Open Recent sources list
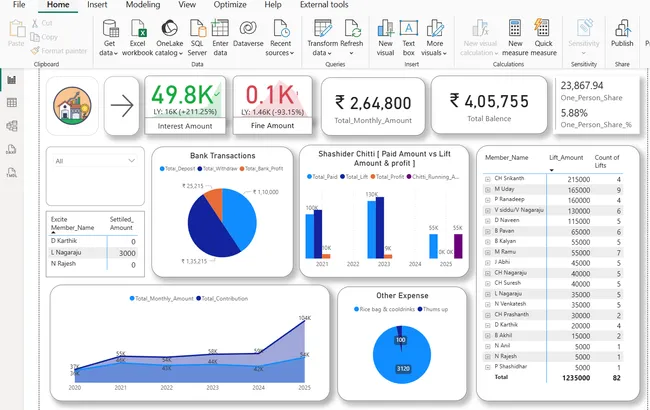The image size is (650, 410). 280,38
